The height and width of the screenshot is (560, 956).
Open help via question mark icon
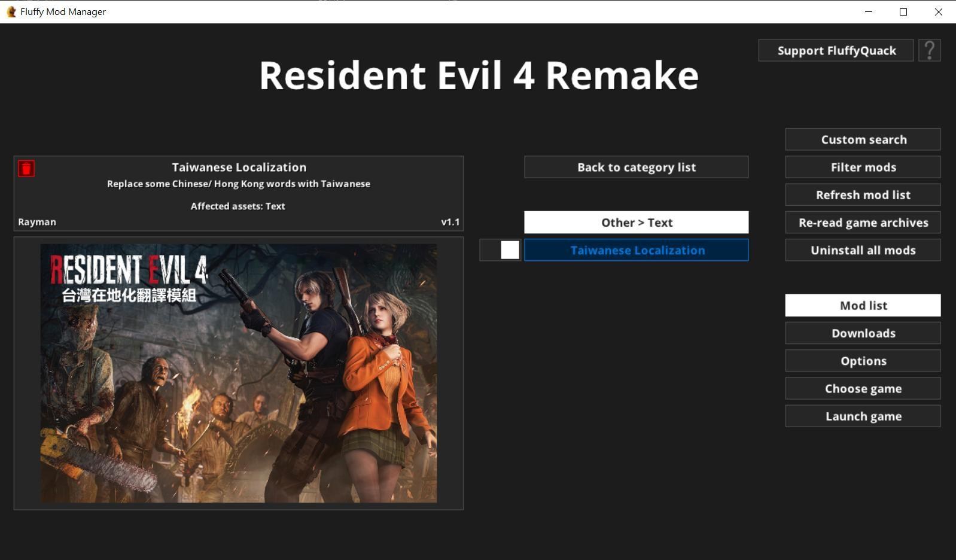(x=929, y=50)
